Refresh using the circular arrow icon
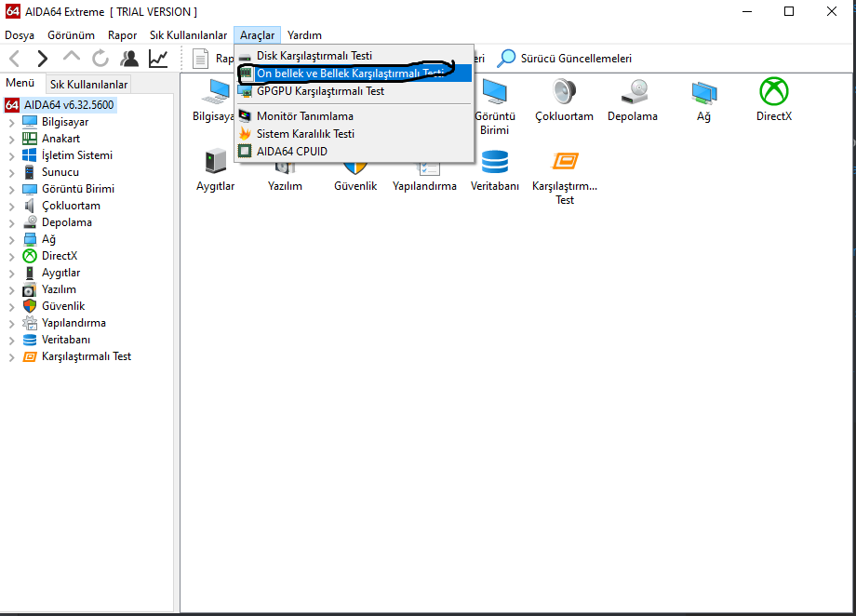This screenshot has height=616, width=856. click(100, 59)
